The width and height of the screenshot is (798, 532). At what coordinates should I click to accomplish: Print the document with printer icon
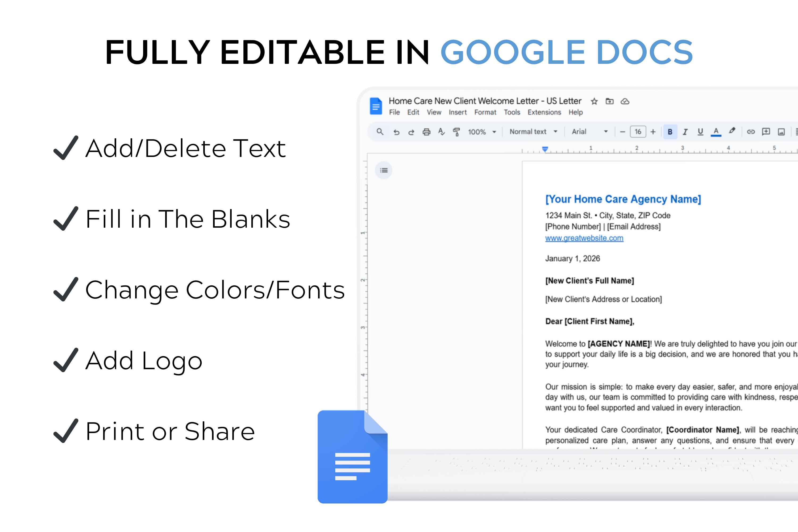tap(426, 132)
